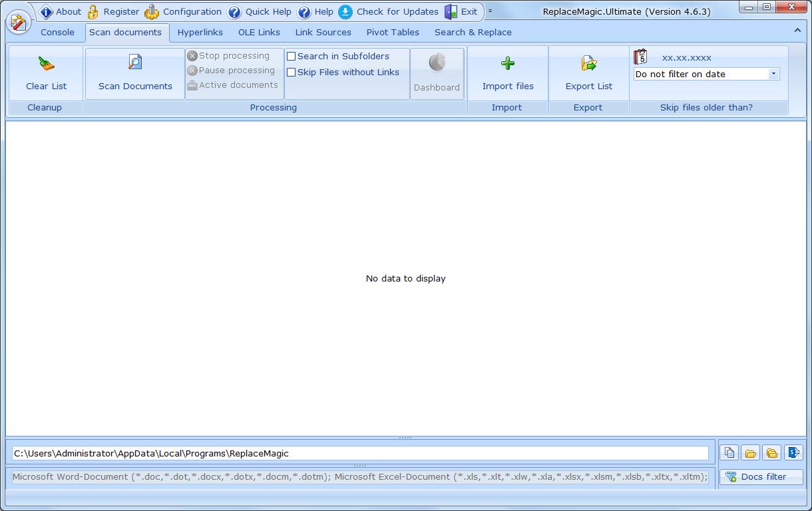Viewport: 812px width, 511px height.
Task: Open the OLE Links tab
Action: [259, 32]
